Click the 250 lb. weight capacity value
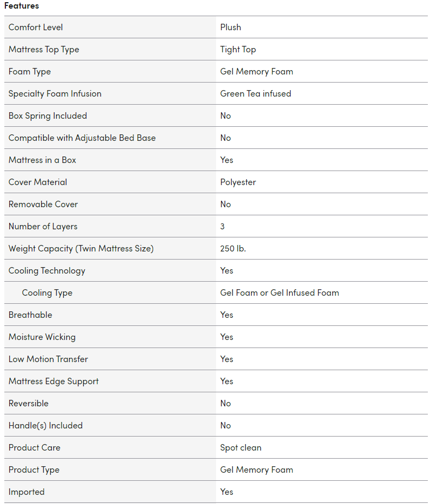The height and width of the screenshot is (504, 430). [233, 248]
